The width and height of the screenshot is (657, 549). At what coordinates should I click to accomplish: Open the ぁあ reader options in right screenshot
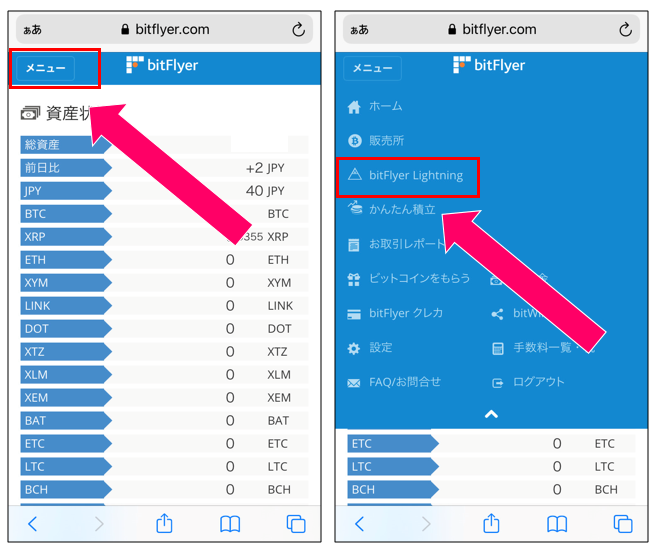[359, 30]
